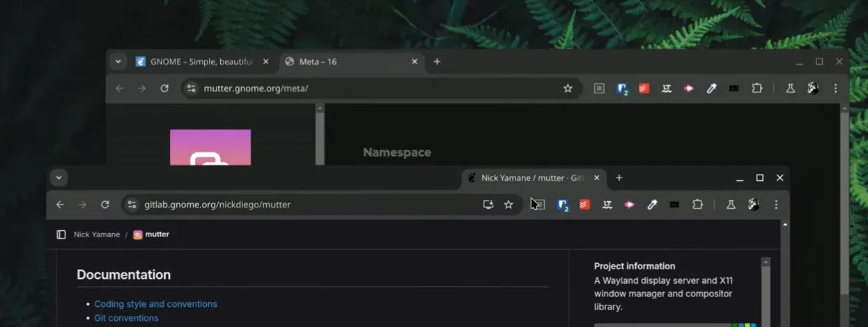Click the Todoist extension icon in GitLab window
The width and height of the screenshot is (868, 327).
pos(584,205)
